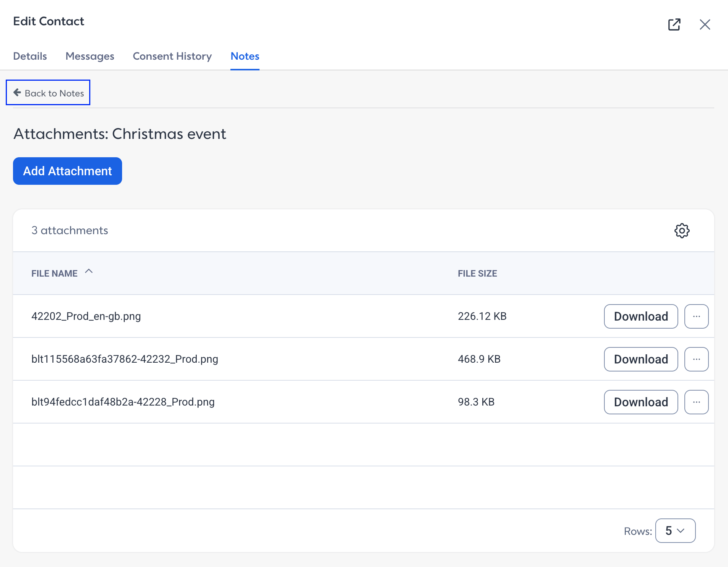Screen dimensions: 728x567
Task: Click the FILE SIZE column header
Action: click(477, 274)
